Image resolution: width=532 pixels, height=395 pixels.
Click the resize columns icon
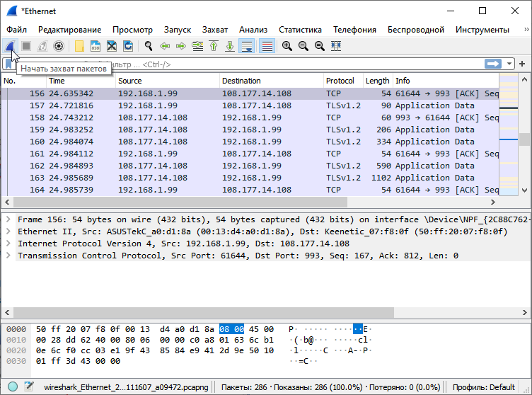coord(336,46)
